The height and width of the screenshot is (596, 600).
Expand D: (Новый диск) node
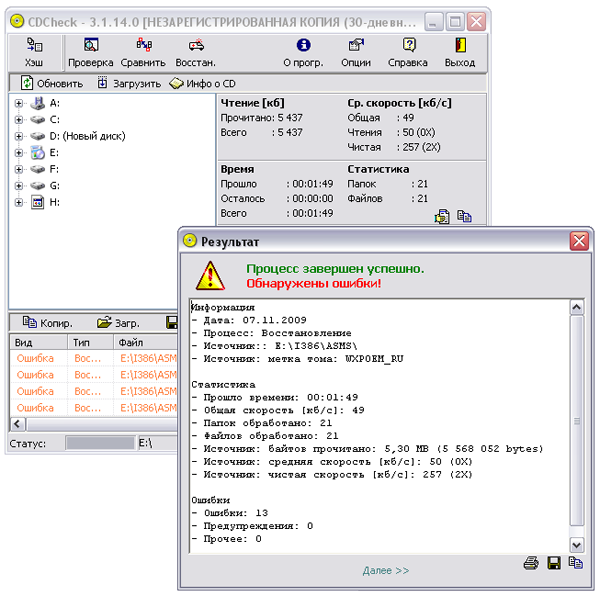pos(18,136)
